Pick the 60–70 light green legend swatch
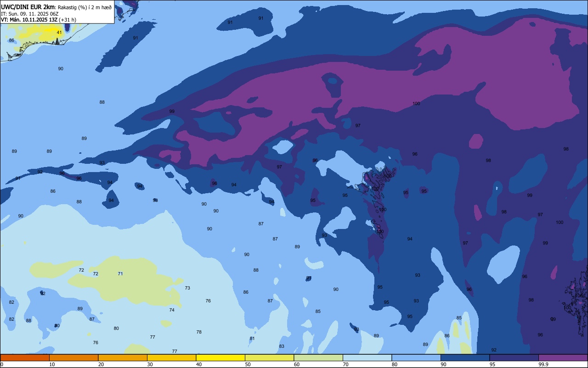Viewport: 588px width, 368px height. [318, 357]
